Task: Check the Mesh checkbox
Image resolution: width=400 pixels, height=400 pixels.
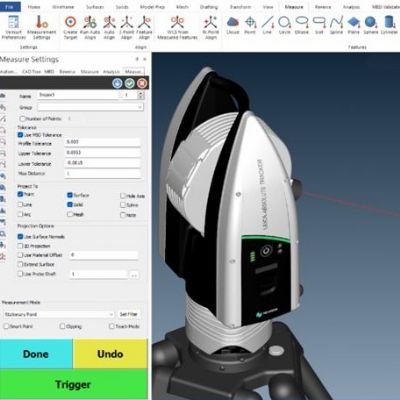Action: 70,214
